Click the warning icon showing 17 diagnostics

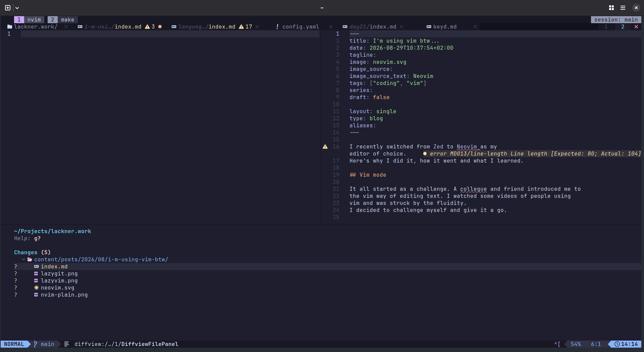coord(241,27)
